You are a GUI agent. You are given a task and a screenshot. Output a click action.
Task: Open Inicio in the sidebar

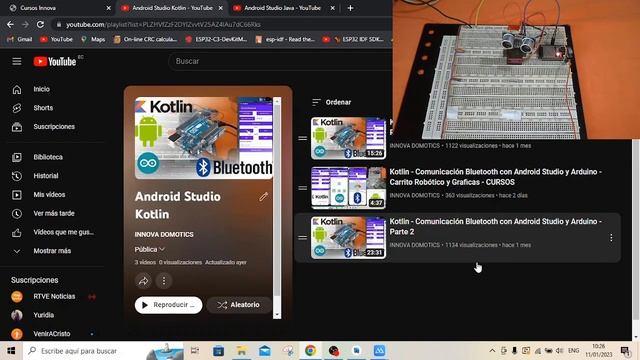point(41,89)
